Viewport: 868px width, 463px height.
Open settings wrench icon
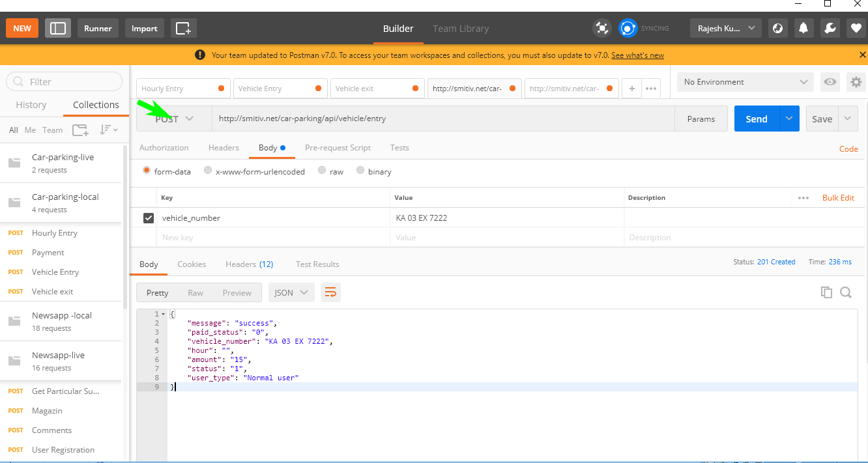pyautogui.click(x=830, y=28)
